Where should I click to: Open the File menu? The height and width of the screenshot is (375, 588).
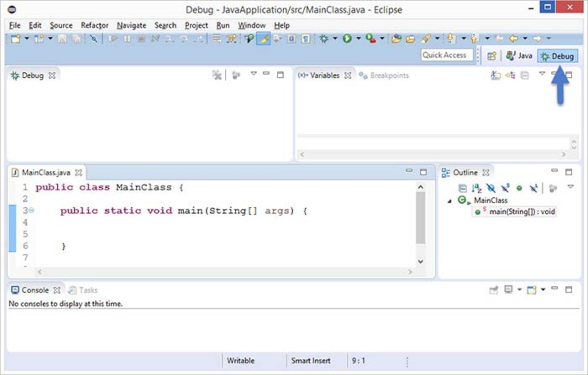pos(15,25)
